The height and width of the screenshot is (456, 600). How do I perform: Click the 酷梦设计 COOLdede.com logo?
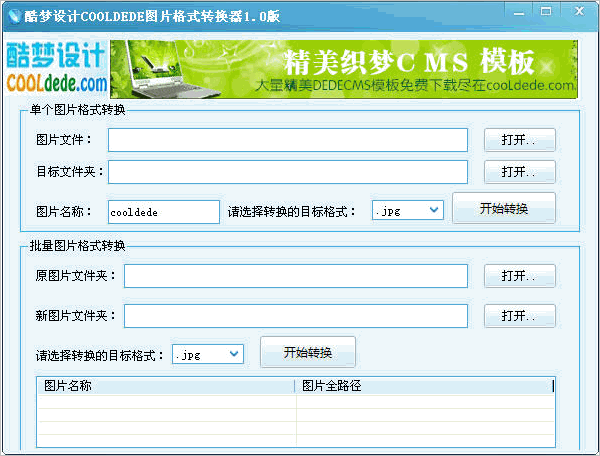point(56,68)
